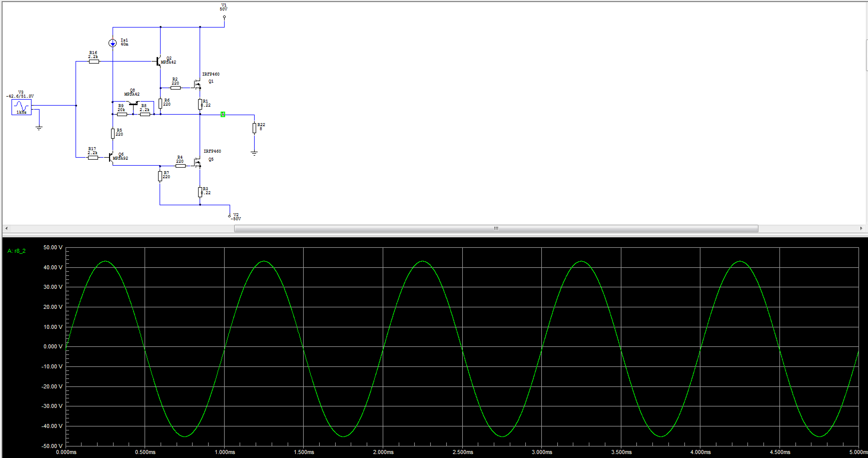The image size is (868, 458).
Task: Click the V1 50V supply terminal
Action: 224,17
